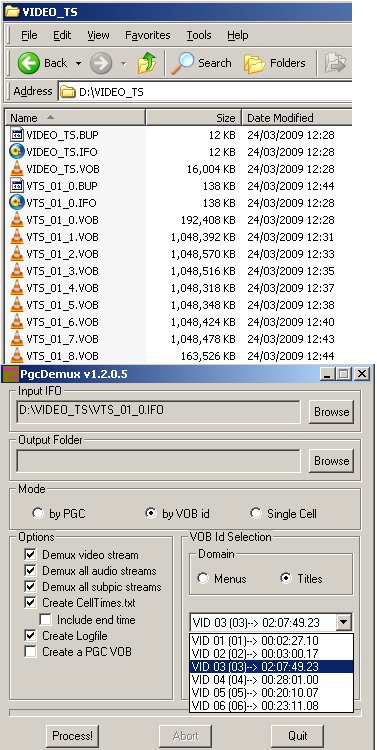Viewport: 377px width, 750px height.
Task: Open the Back button history dropdown
Action: (78, 63)
